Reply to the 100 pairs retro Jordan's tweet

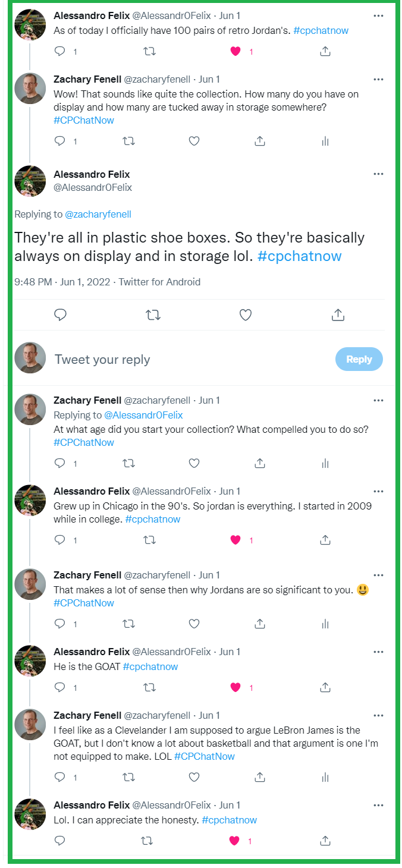(x=59, y=52)
